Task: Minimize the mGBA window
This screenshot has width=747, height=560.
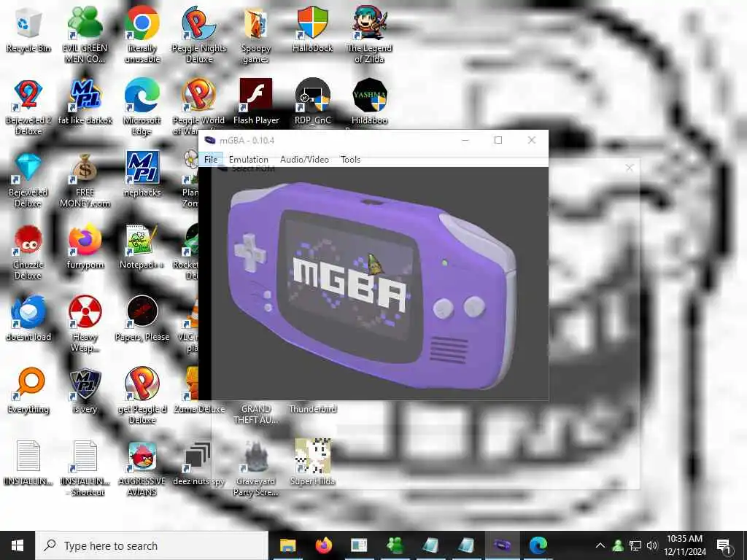Action: (465, 140)
